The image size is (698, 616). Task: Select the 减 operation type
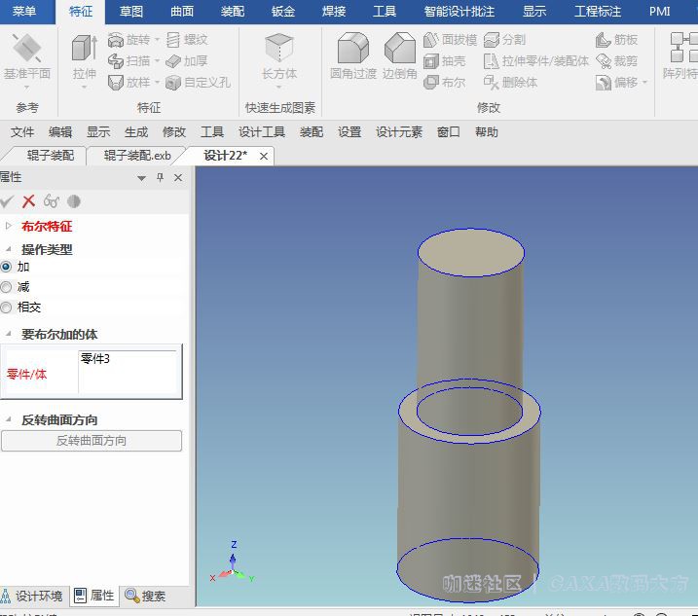pyautogui.click(x=6, y=287)
